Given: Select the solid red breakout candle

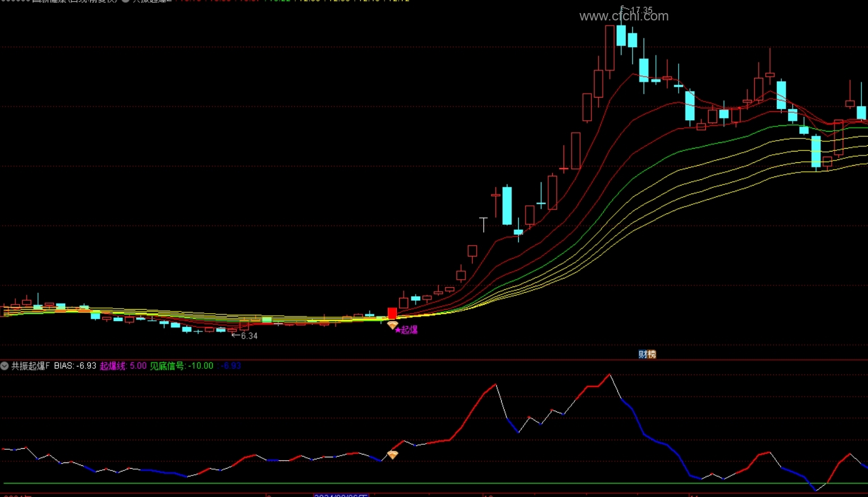Looking at the screenshot, I should 392,314.
